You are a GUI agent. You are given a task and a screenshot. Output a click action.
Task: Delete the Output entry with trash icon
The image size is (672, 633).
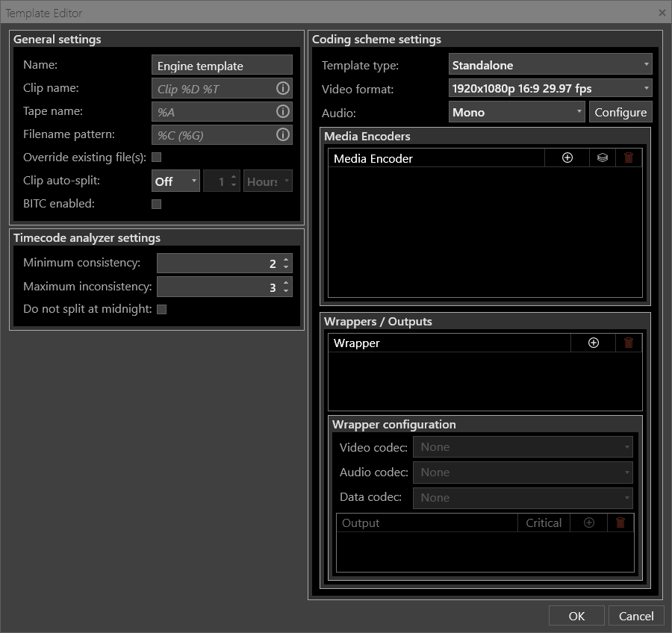[x=620, y=523]
